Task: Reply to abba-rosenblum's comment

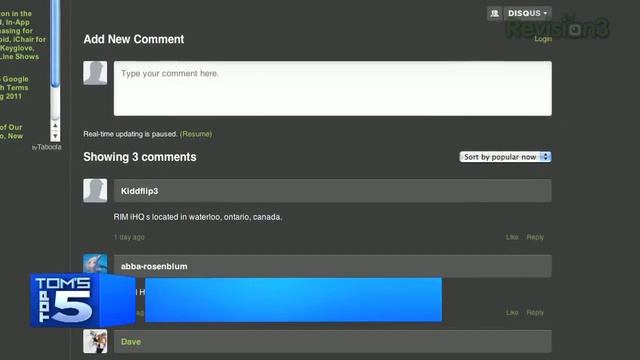Action: [535, 313]
